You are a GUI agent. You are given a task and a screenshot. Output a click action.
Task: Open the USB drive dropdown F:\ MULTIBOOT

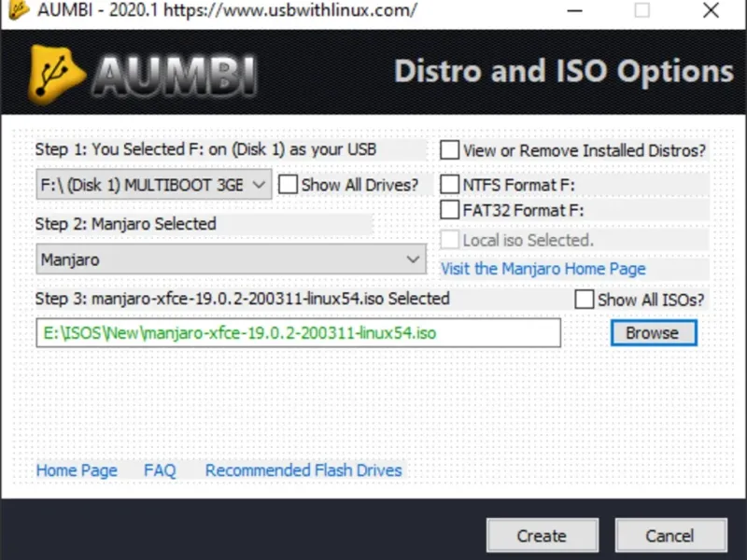click(154, 184)
